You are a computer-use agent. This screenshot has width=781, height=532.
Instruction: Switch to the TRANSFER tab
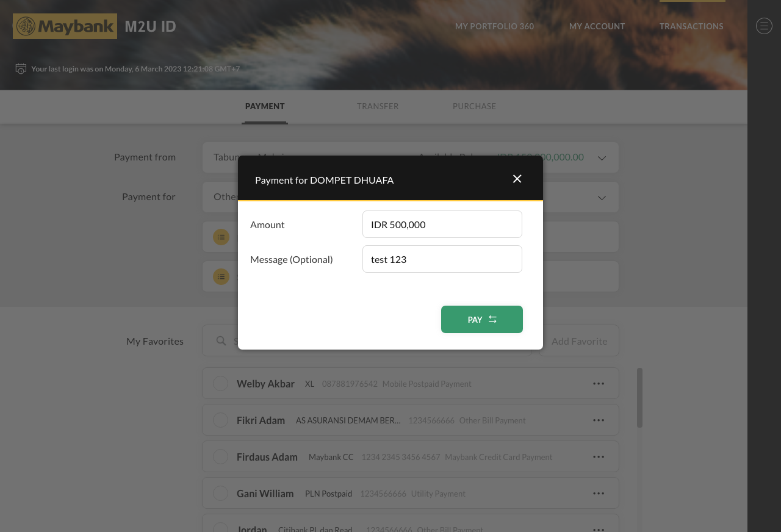[x=378, y=106]
